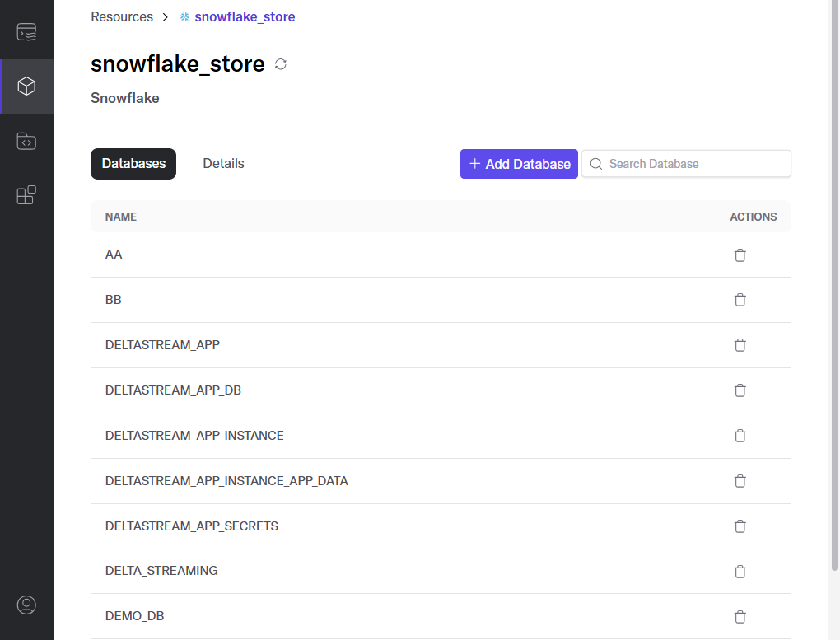Focus the Search Database field
This screenshot has width=840, height=640.
click(x=686, y=164)
